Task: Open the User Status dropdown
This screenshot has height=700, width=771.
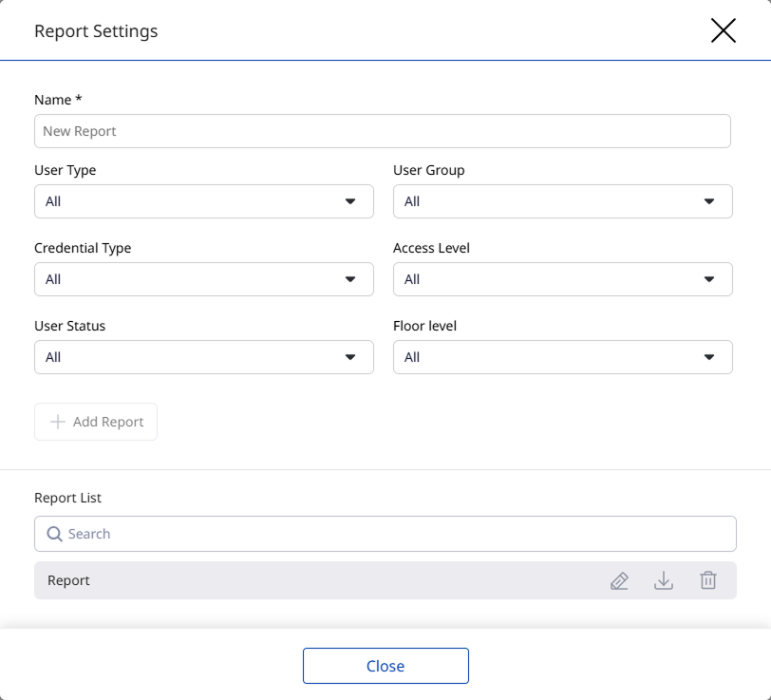Action: pos(203,357)
